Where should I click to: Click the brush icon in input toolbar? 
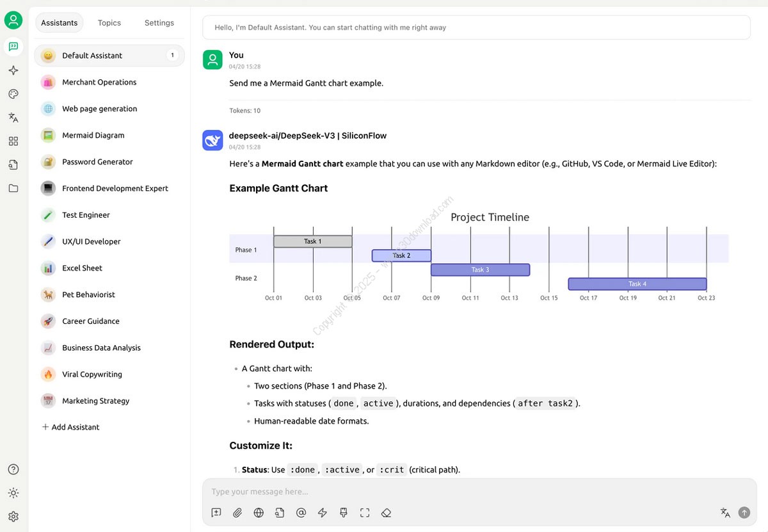344,513
